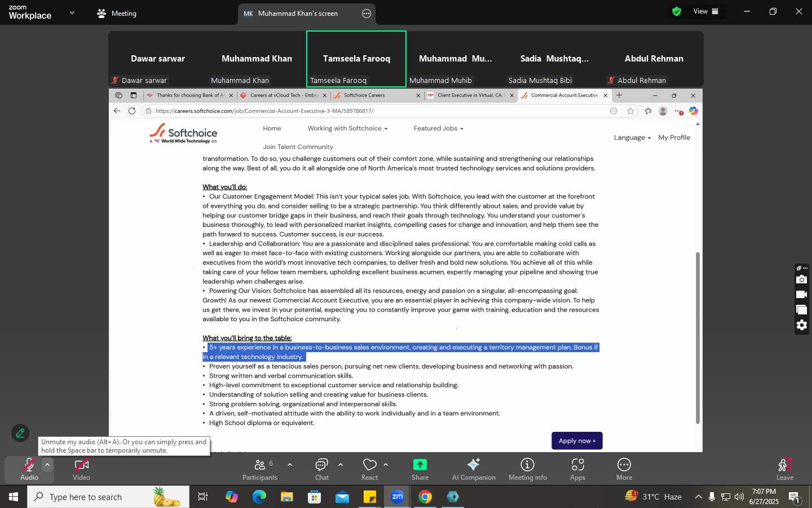Viewport: 812px width, 508px height.
Task: Click the page vertical scrollbar
Action: click(698, 338)
